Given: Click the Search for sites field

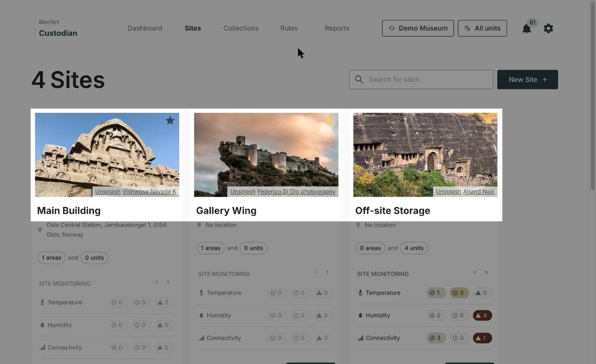Looking at the screenshot, I should [x=421, y=80].
